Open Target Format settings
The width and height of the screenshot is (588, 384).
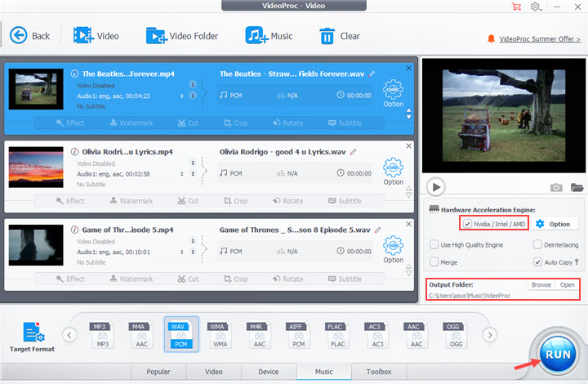coord(32,337)
